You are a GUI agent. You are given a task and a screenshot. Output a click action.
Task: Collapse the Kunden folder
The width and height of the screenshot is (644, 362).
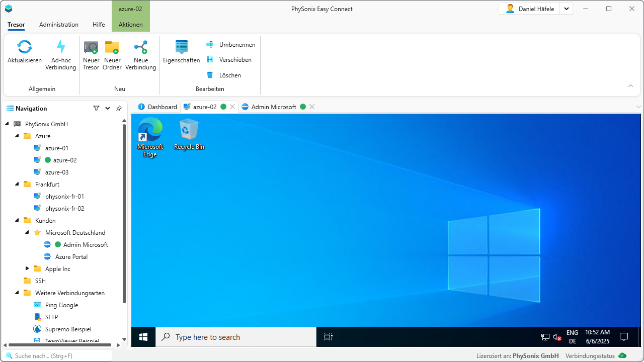click(17, 220)
